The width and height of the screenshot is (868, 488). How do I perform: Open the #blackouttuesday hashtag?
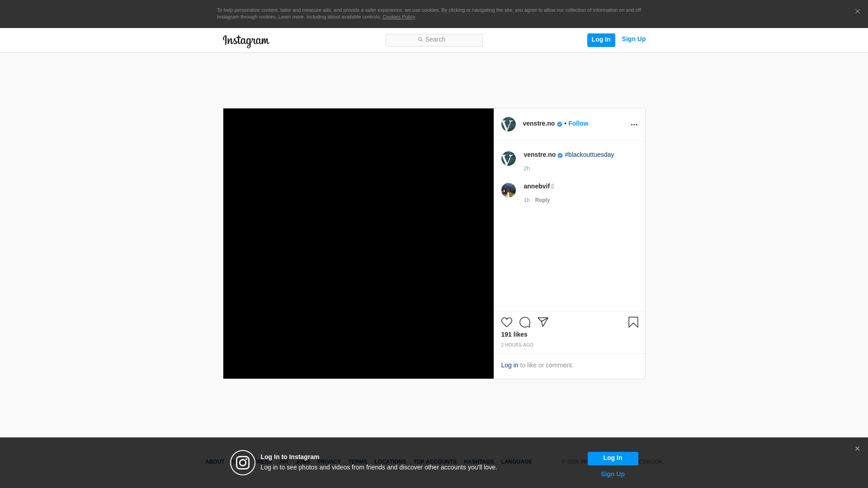tap(589, 155)
